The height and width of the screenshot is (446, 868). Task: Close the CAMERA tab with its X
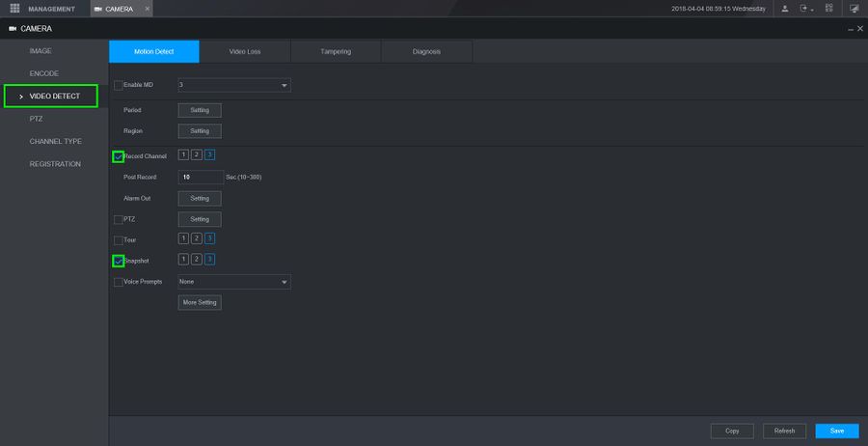[x=147, y=9]
